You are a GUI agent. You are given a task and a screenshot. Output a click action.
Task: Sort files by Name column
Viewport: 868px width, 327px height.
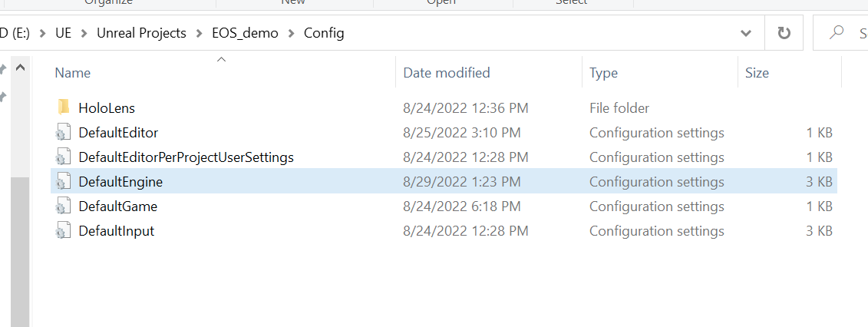pyautogui.click(x=73, y=73)
